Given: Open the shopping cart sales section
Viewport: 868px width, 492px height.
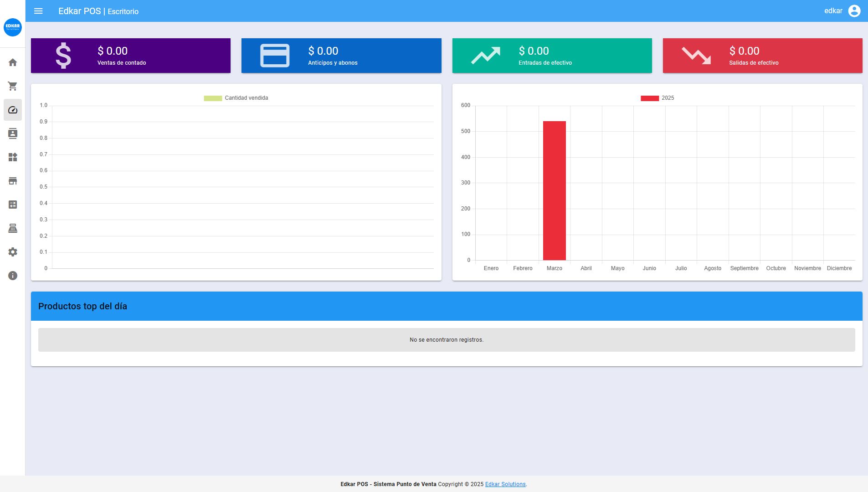Looking at the screenshot, I should coord(13,86).
